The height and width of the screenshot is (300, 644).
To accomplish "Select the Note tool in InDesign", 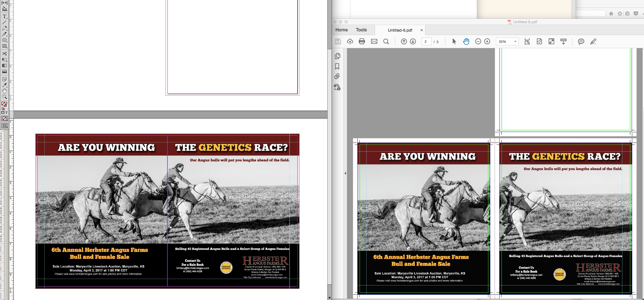I will click(x=4, y=79).
